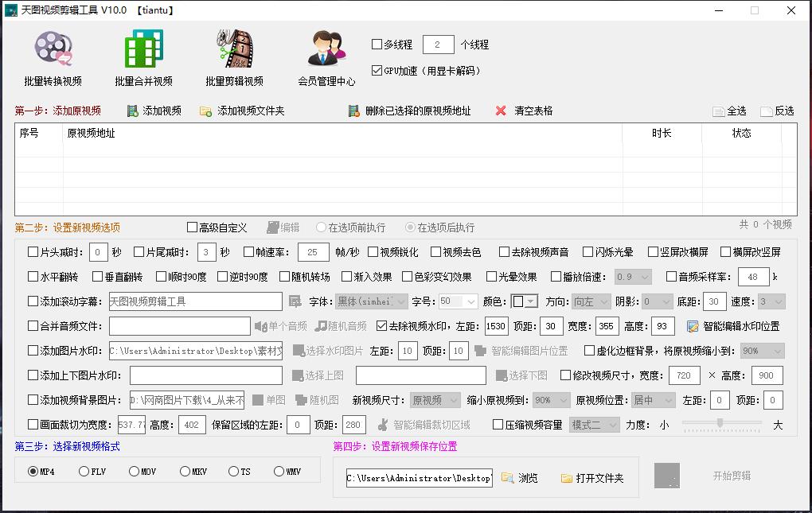Click the 添加视频文件夹 folder icon
Viewport: 812px width, 513px height.
tap(205, 111)
